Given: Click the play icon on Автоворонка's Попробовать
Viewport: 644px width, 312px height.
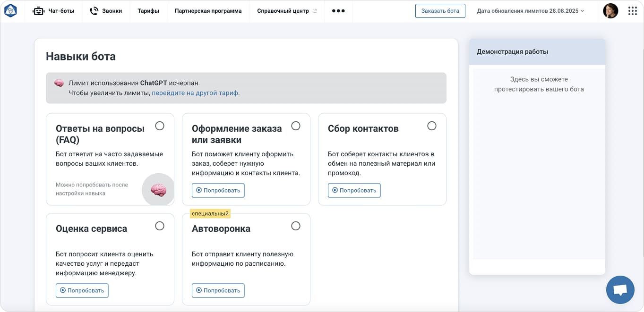Looking at the screenshot, I should [x=198, y=290].
